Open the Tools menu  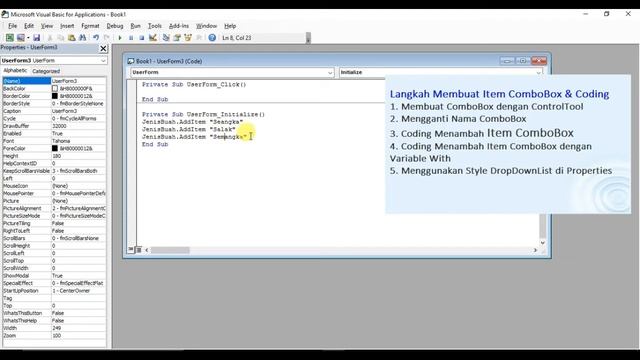(x=155, y=26)
